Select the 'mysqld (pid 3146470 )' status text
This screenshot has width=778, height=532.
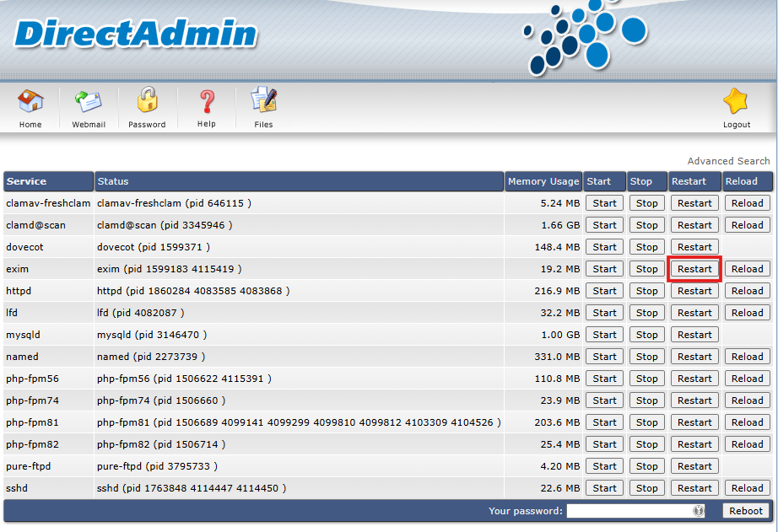click(x=152, y=335)
